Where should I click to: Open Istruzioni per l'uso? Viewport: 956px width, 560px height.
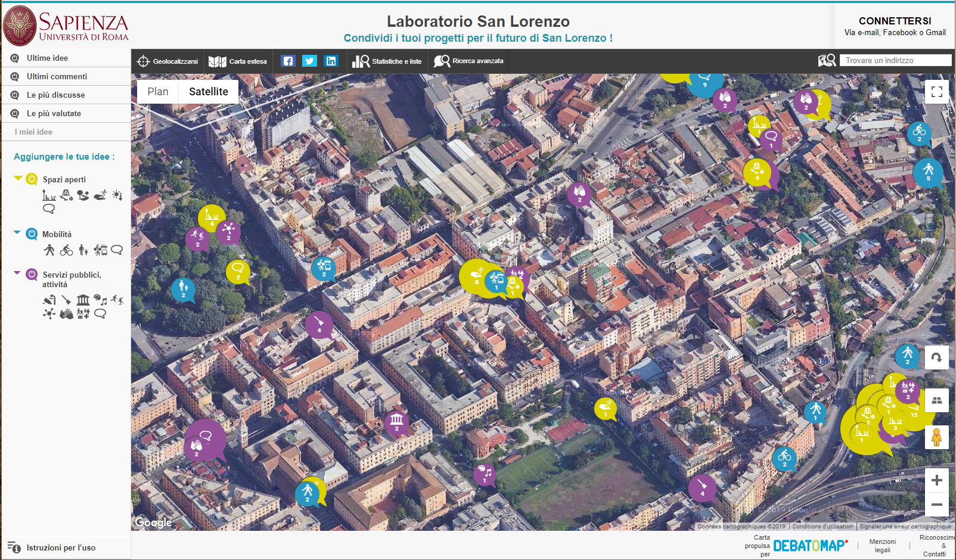[60, 547]
